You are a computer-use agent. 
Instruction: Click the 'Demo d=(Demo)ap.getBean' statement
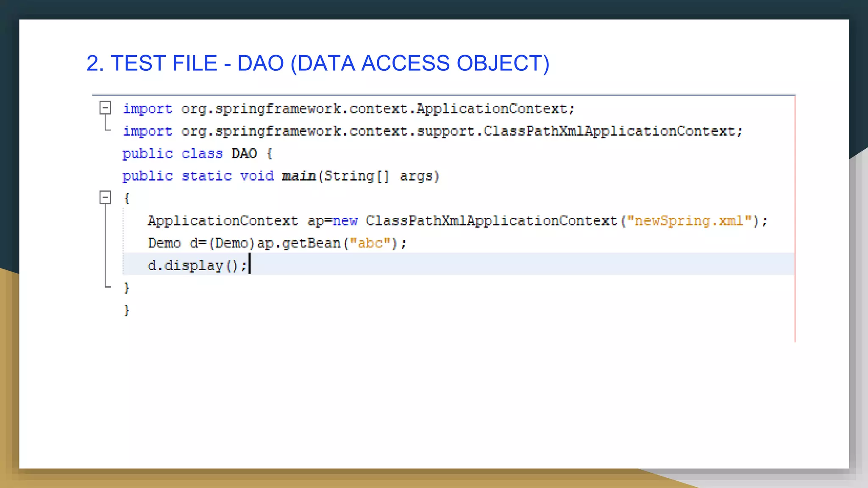point(277,243)
